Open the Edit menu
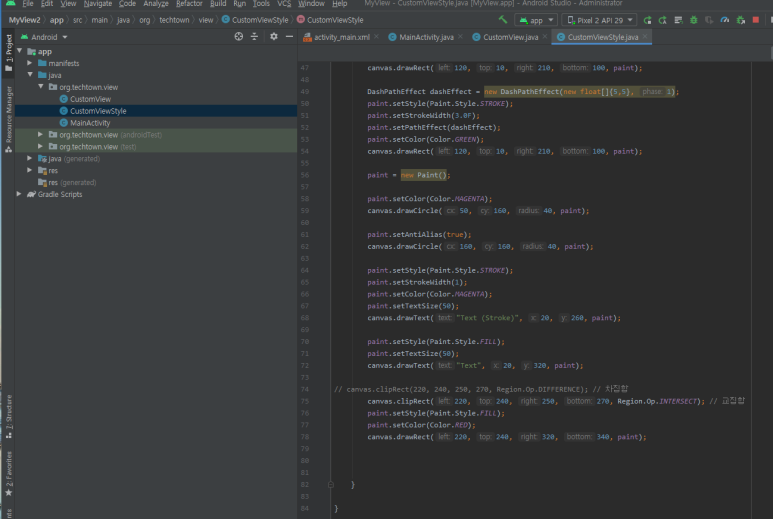The image size is (773, 519). click(47, 3)
